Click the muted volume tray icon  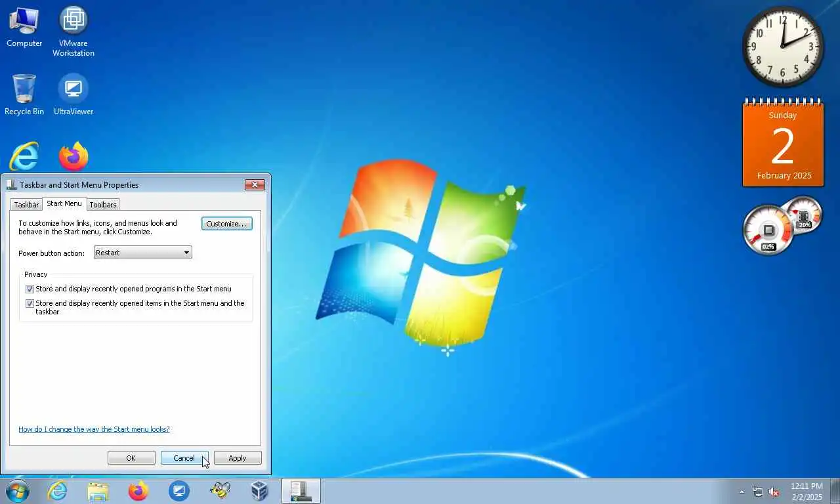pyautogui.click(x=774, y=492)
